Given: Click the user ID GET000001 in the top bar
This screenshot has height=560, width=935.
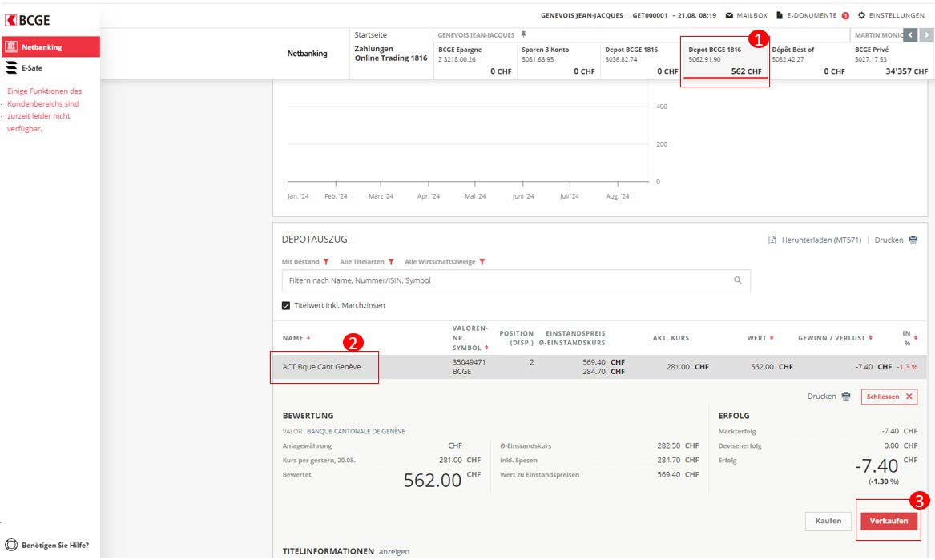Looking at the screenshot, I should [x=650, y=15].
